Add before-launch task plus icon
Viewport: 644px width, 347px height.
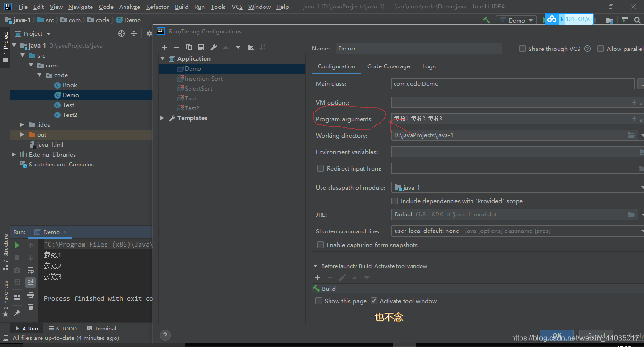coord(318,278)
